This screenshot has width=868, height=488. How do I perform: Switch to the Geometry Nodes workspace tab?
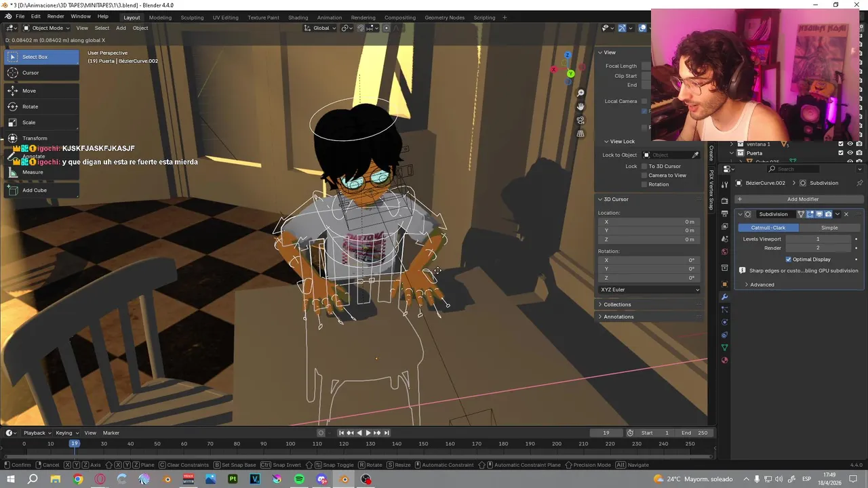pyautogui.click(x=444, y=18)
